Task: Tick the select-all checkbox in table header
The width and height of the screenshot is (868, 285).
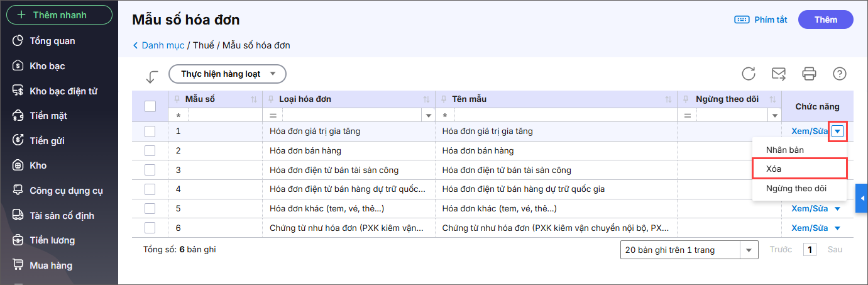Action: pyautogui.click(x=150, y=106)
